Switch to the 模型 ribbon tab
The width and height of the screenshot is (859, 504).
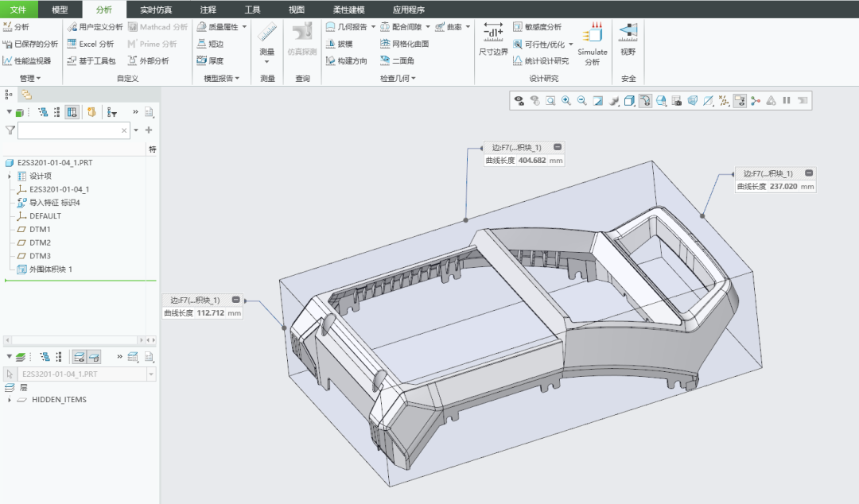click(60, 10)
